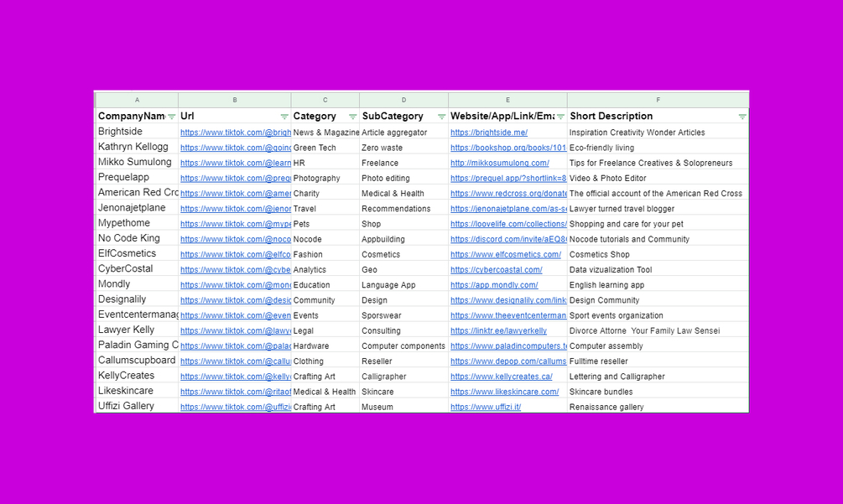Open American Red Cross TikTok URL link
Image resolution: width=843 pixels, height=504 pixels.
[236, 194]
